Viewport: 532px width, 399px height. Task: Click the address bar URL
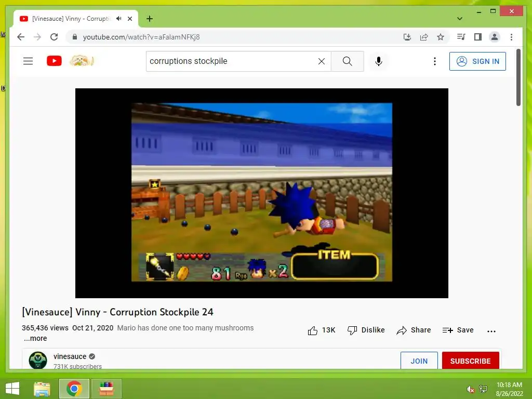[x=141, y=37]
